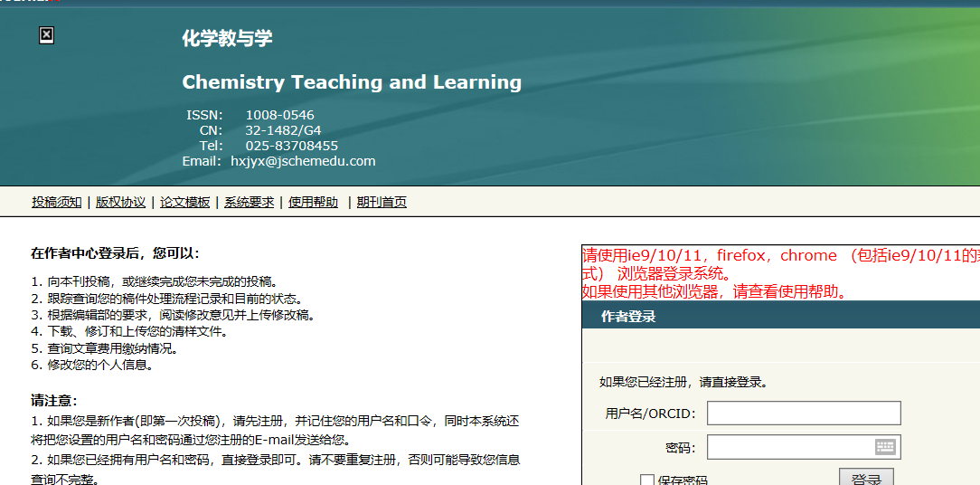Focus the 密码 input field

coord(804,447)
